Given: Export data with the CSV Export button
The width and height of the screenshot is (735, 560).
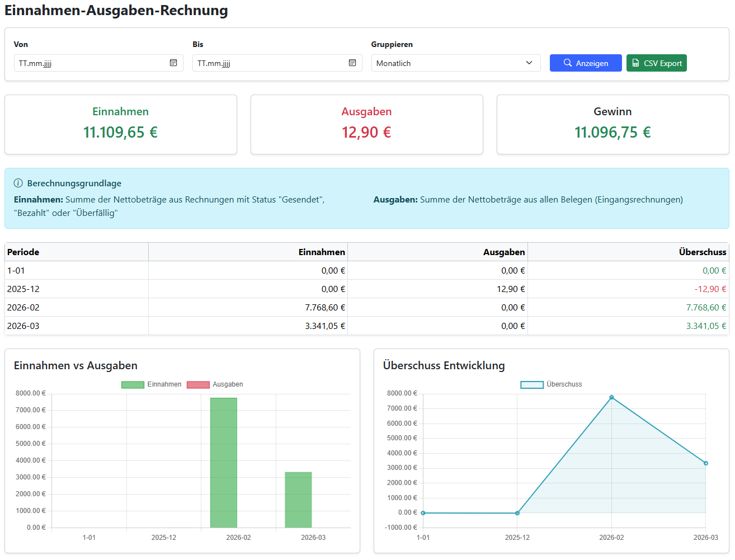Looking at the screenshot, I should coord(656,63).
